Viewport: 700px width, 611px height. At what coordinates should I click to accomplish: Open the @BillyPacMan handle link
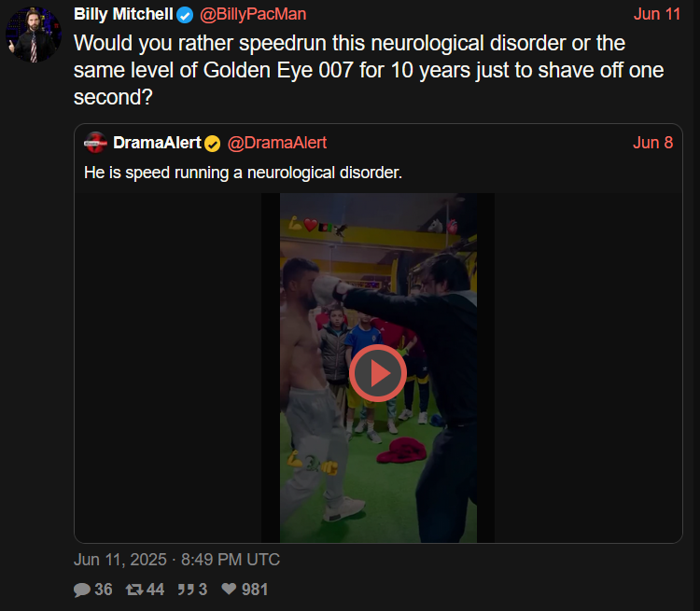253,14
